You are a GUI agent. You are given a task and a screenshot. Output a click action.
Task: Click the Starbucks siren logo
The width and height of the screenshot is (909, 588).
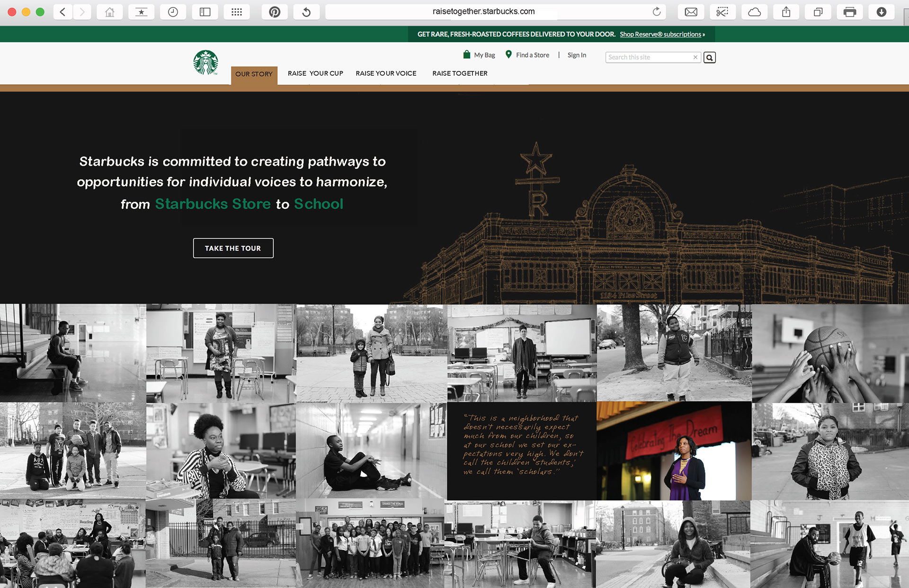tap(205, 62)
